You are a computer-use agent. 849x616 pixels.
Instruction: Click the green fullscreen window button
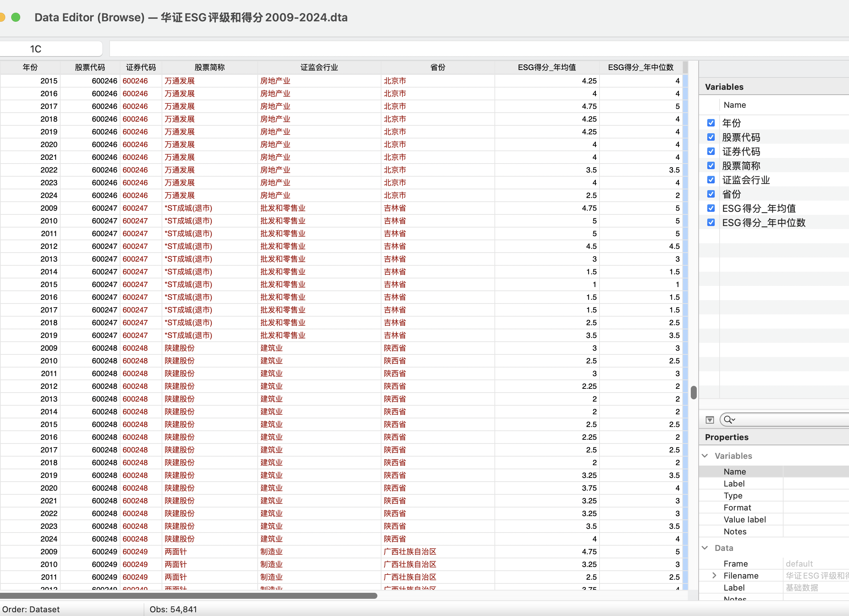tap(16, 17)
